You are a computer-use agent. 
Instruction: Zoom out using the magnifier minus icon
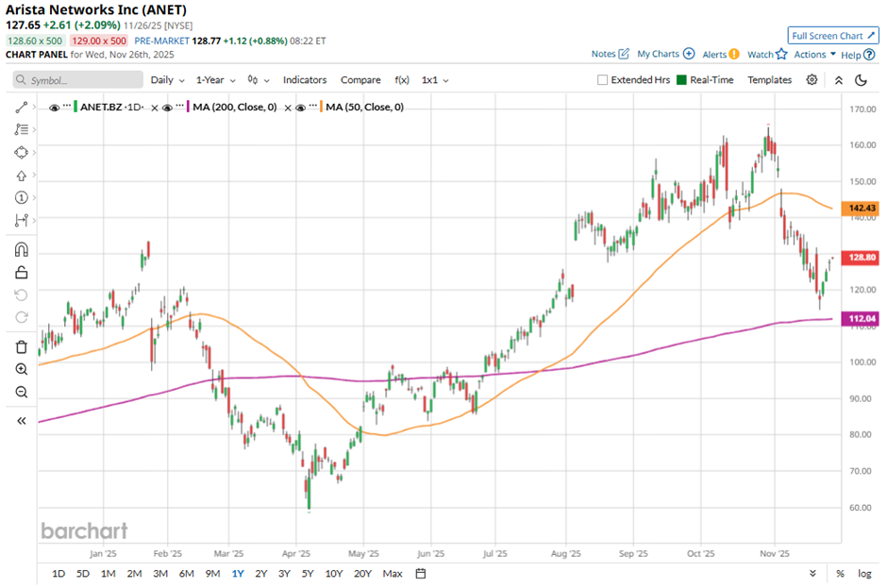click(x=21, y=392)
